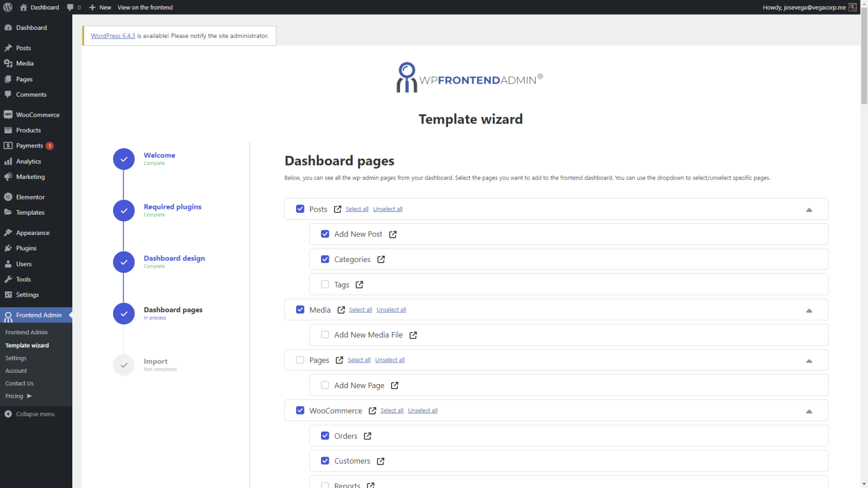Image resolution: width=868 pixels, height=488 pixels.
Task: Collapse the Posts section with its chevron
Action: tap(809, 209)
